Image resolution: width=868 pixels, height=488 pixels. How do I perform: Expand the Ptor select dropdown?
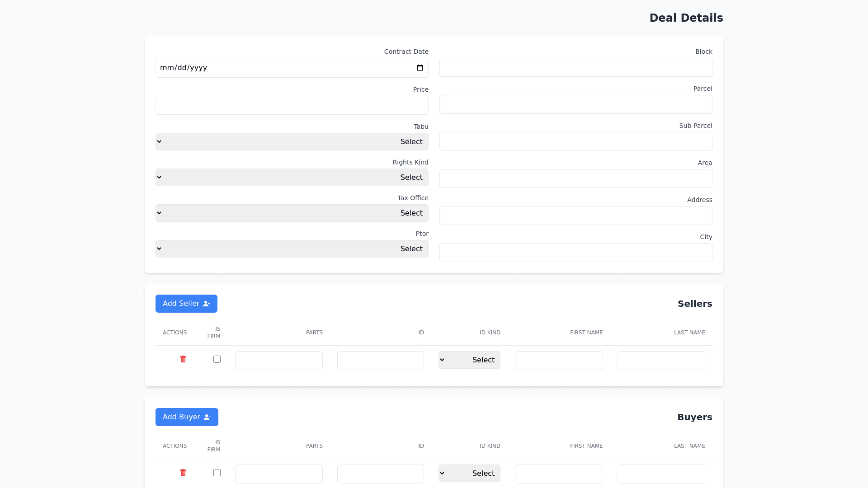click(292, 249)
